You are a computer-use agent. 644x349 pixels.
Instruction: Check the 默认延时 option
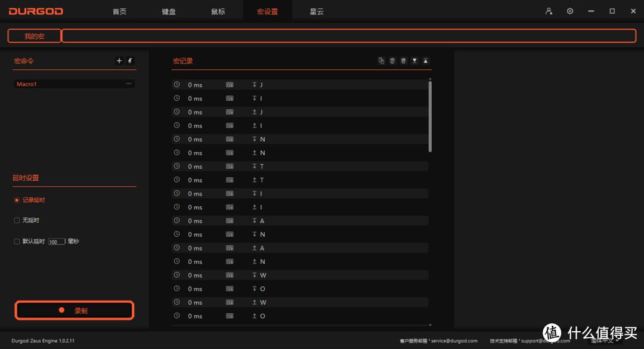(16, 241)
